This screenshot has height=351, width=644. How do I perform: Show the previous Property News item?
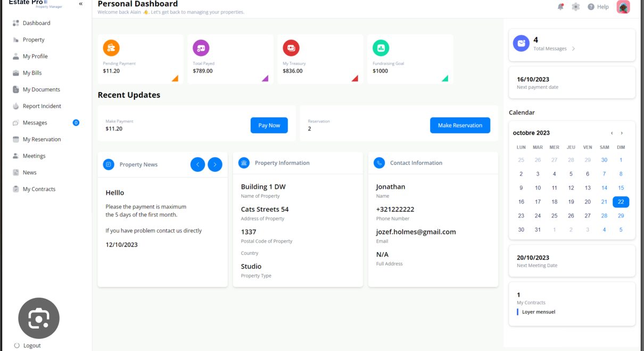[x=197, y=164]
